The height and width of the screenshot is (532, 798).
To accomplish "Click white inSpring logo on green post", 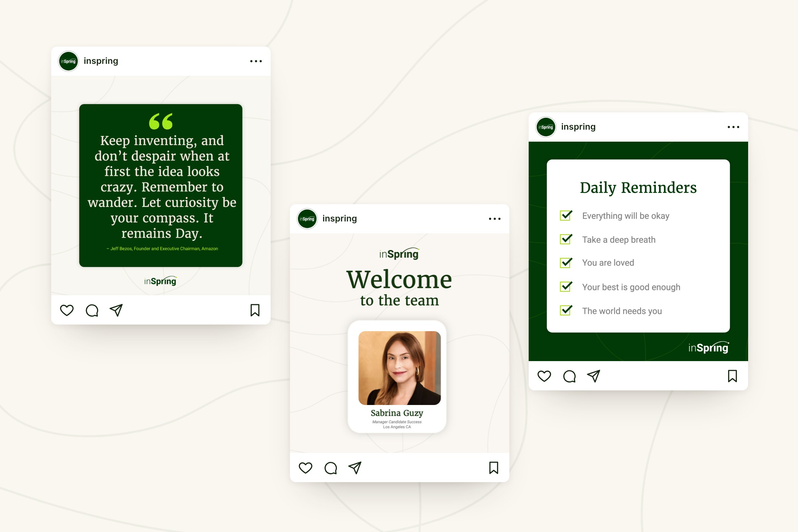I will click(709, 347).
